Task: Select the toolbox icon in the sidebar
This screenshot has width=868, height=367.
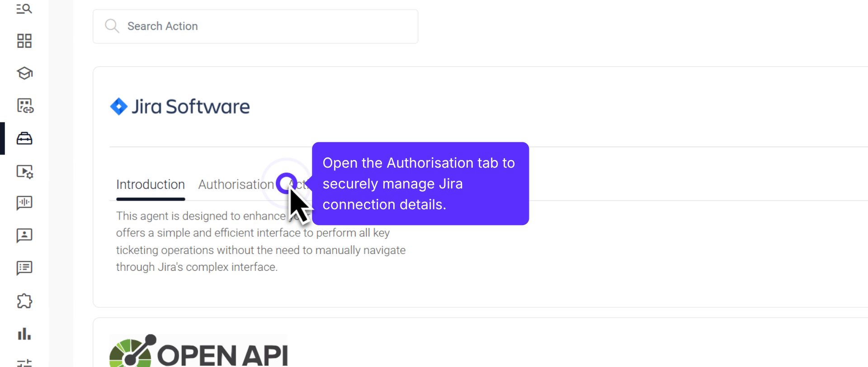Action: click(x=24, y=138)
